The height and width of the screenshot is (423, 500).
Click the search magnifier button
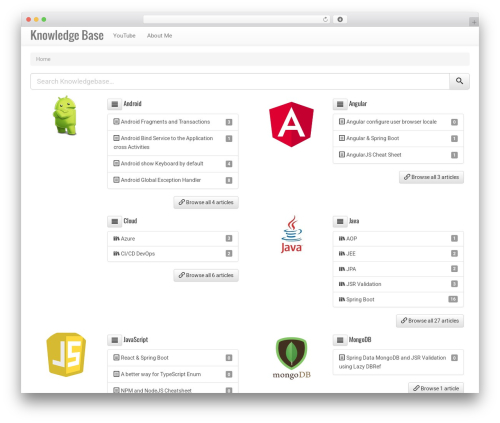459,81
